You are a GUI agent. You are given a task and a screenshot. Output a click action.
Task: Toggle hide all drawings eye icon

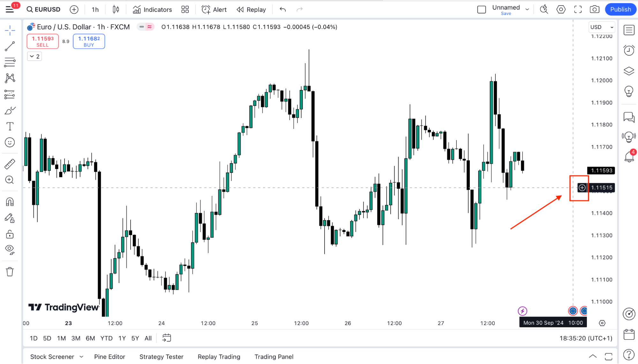[x=10, y=249]
